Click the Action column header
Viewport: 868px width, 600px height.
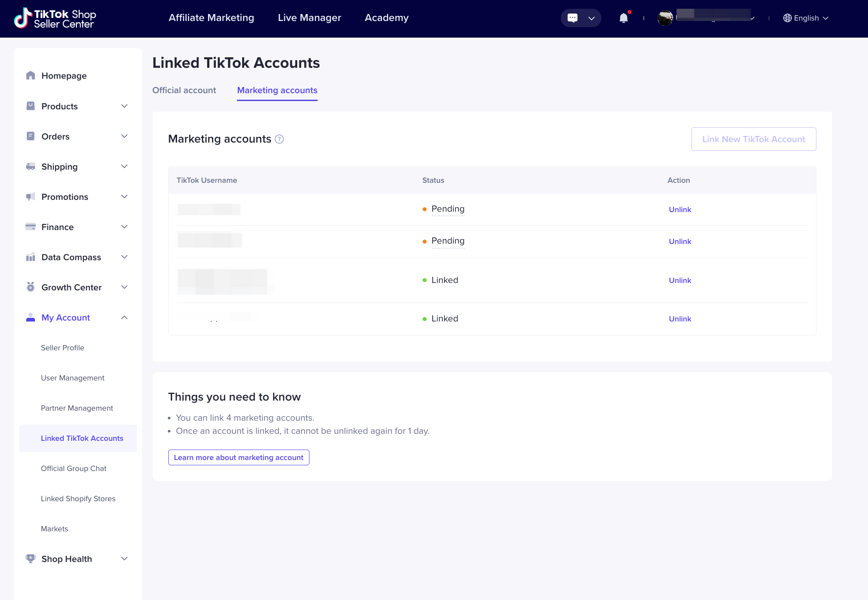(x=678, y=180)
